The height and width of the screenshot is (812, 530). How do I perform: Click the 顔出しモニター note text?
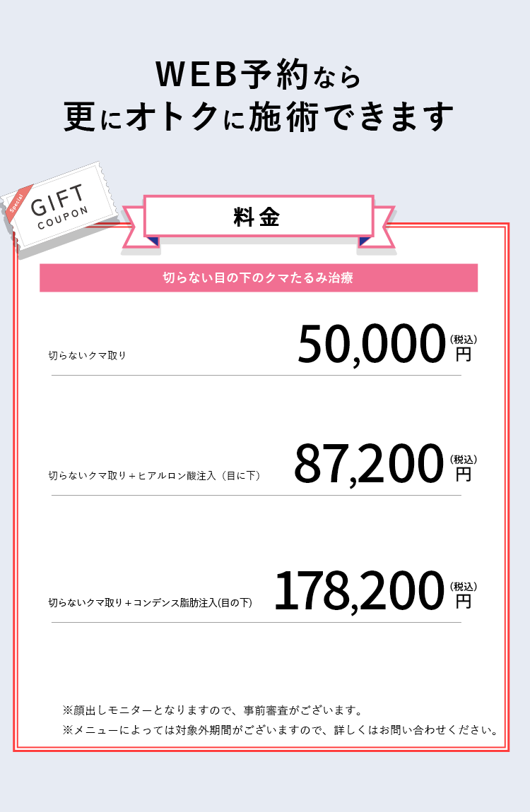point(213,710)
